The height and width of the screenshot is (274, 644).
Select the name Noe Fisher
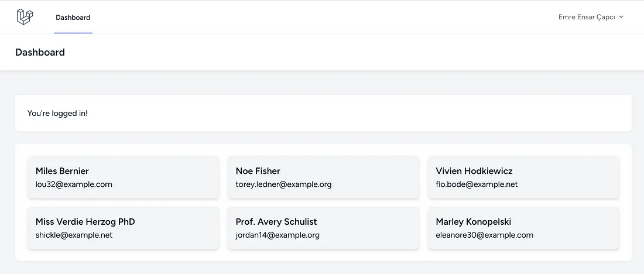[x=258, y=171]
